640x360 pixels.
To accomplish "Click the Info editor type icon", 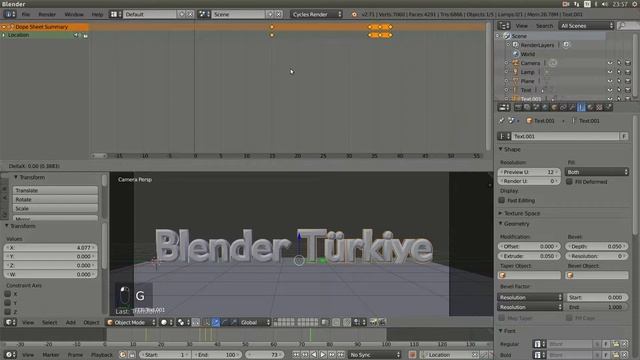I will pyautogui.click(x=9, y=14).
